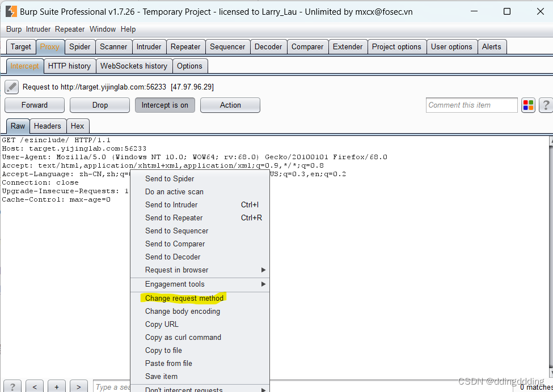
Task: Choose 'Send to Spider' from context menu
Action: 200,178
